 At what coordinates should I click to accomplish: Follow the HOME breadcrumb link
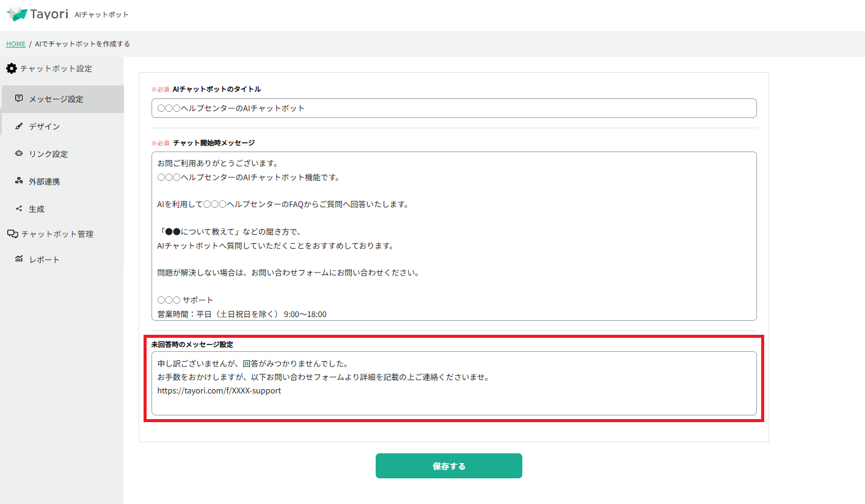tap(16, 44)
